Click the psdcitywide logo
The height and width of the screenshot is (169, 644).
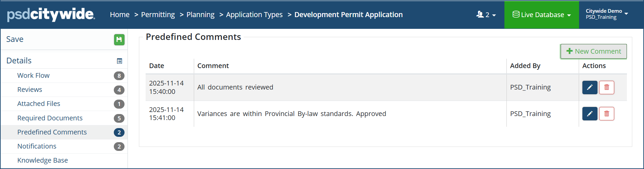[x=51, y=14]
